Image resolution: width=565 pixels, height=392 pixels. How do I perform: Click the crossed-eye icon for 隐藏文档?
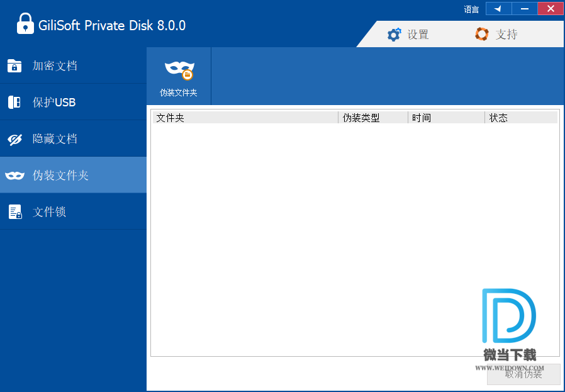pos(14,139)
